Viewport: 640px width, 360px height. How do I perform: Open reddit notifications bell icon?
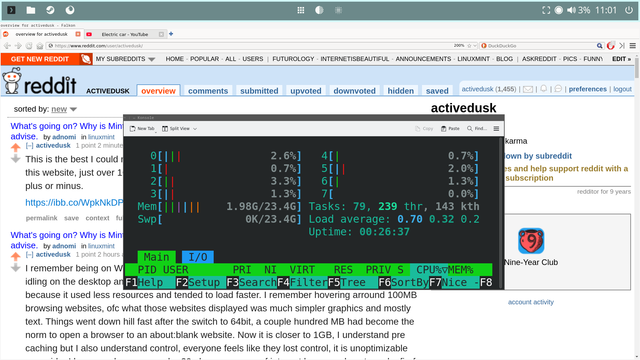[544, 89]
